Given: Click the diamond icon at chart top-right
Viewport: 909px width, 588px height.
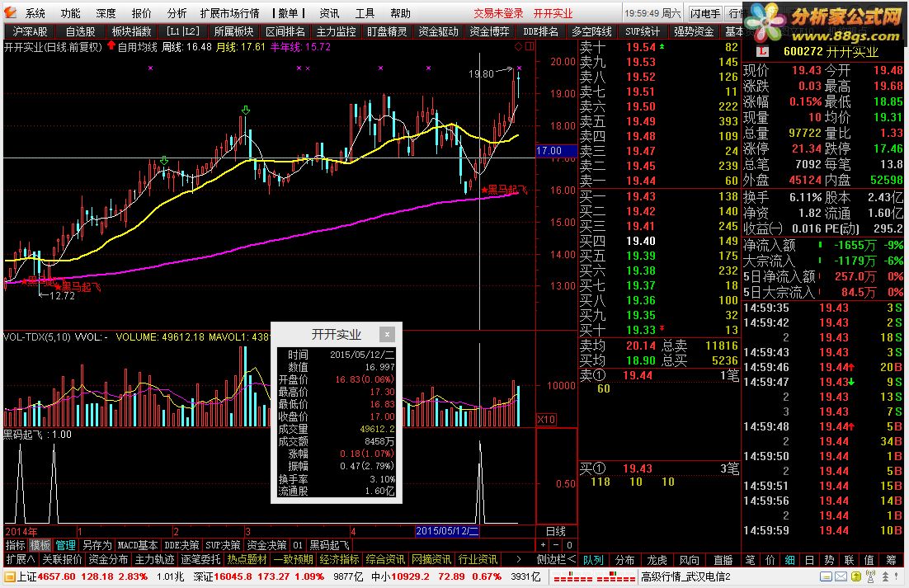Looking at the screenshot, I should pyautogui.click(x=518, y=46).
